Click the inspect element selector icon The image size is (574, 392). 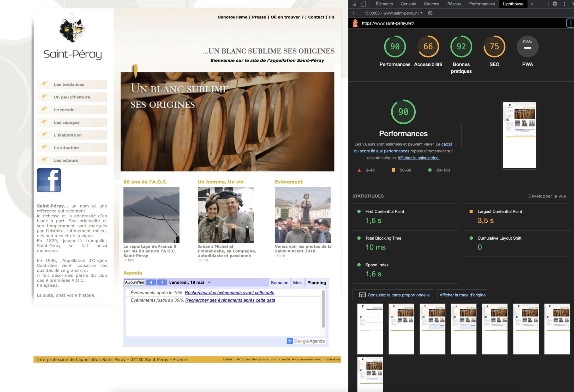tap(354, 4)
